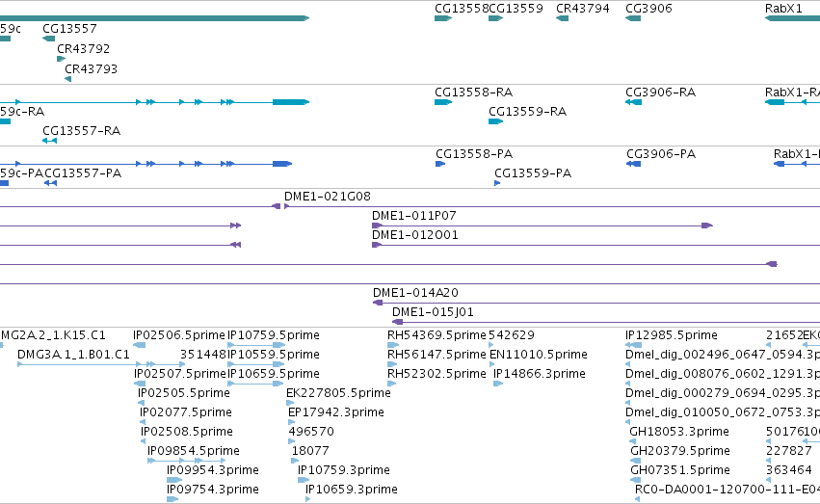This screenshot has height=504, width=820.
Task: Open the RH52302.5prime EST label
Action: [x=436, y=374]
